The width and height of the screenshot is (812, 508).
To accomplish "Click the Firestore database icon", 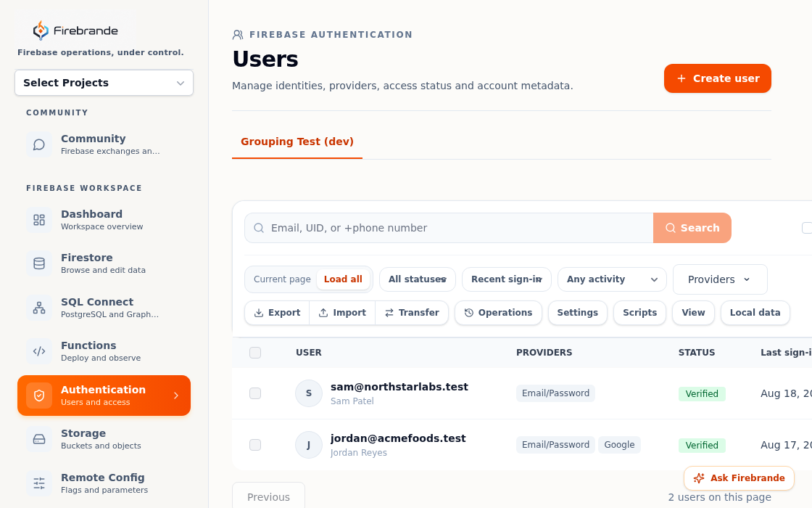I will (39, 263).
